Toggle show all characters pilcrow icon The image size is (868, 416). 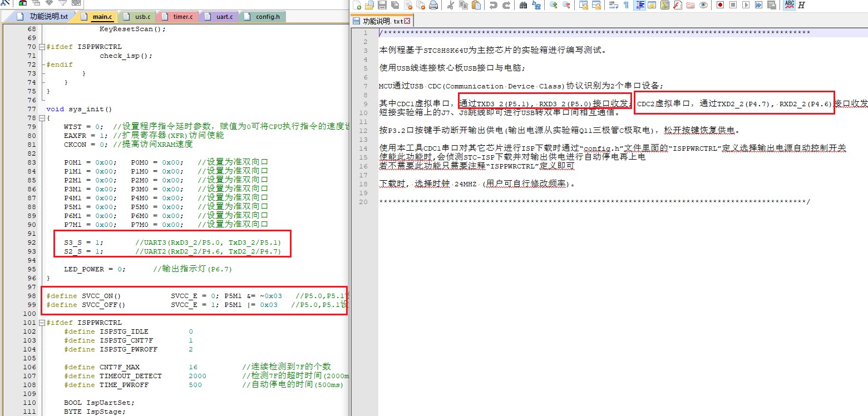(x=626, y=6)
